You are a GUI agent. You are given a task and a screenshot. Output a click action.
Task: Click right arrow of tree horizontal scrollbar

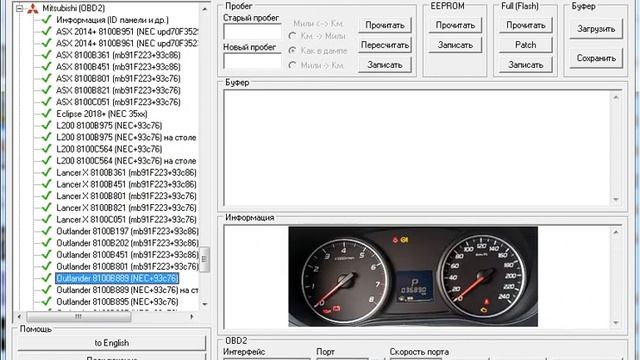(x=192, y=316)
